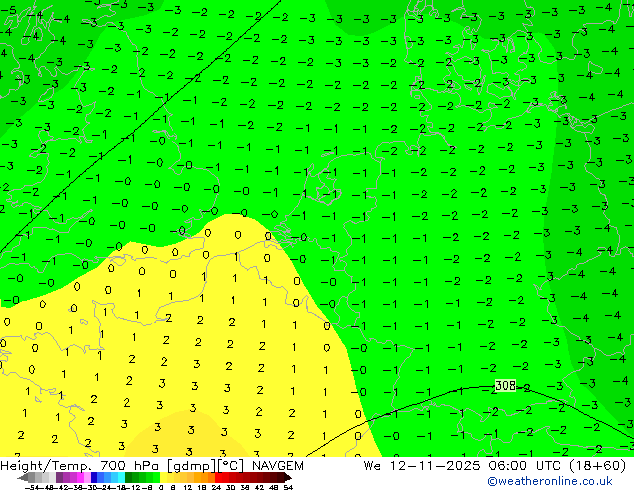Click the dark blue swatch in the legend
This screenshot has height=490, width=634.
click(94, 477)
